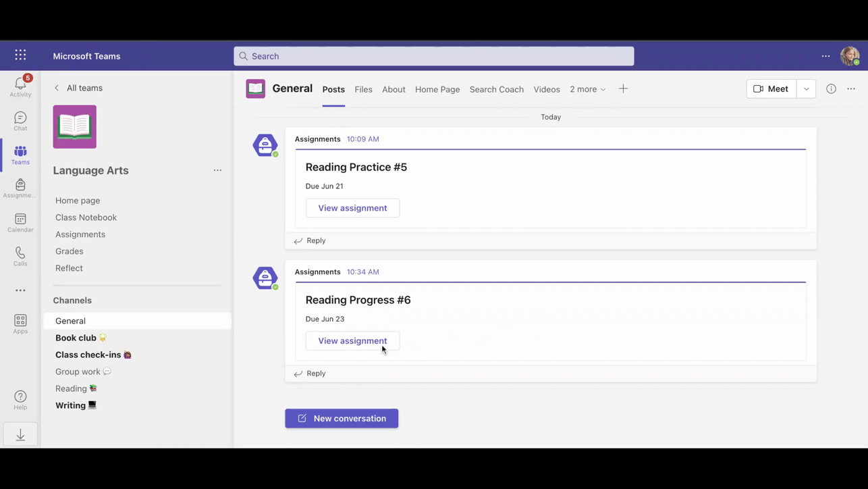This screenshot has height=489, width=868.
Task: Click the Search input field
Action: tap(434, 56)
